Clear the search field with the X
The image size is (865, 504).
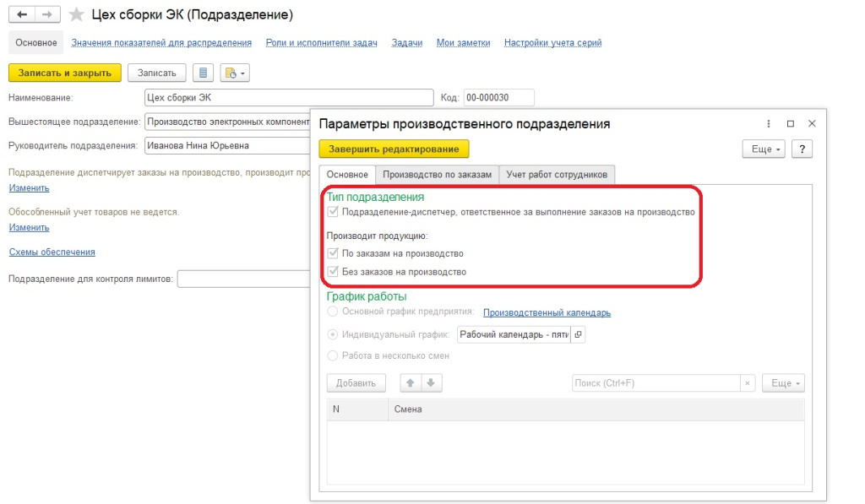747,383
